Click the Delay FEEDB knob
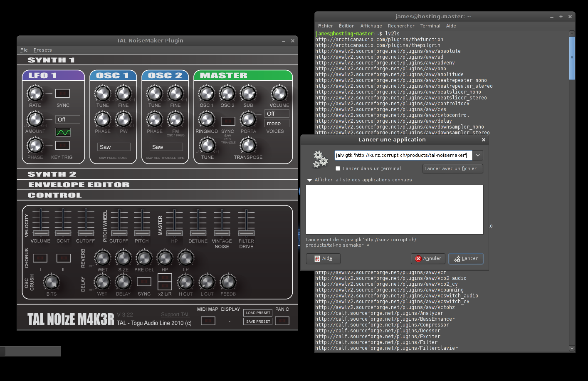Viewport: 588px width, 381px height. [x=228, y=282]
